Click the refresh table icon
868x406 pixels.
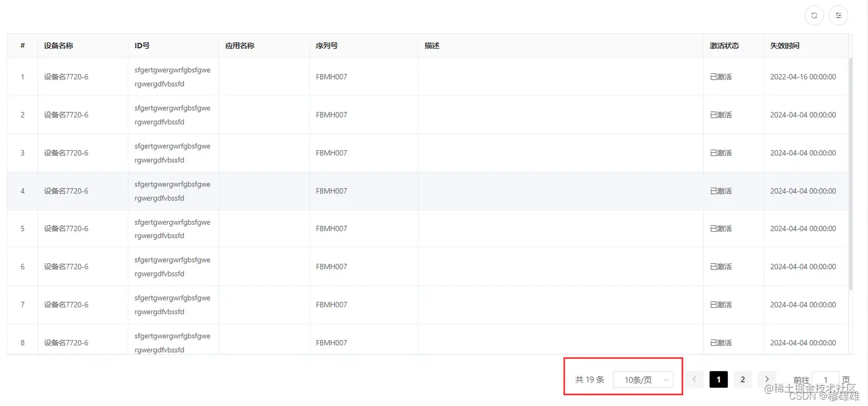[814, 15]
